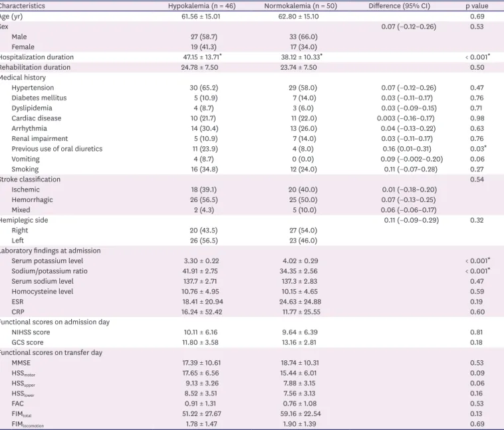The image size is (504, 430).
Task: Click the value '24.63 ± 24.88'
Action: [x=301, y=302]
